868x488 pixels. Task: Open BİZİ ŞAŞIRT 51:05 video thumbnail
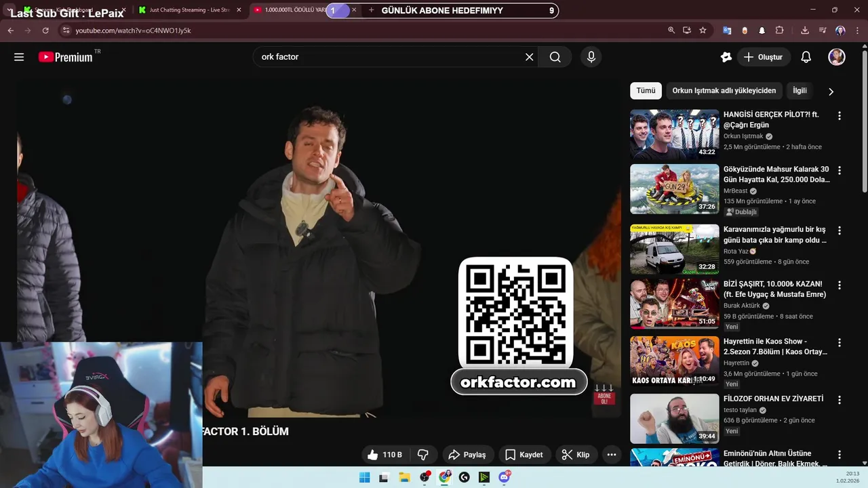(674, 304)
